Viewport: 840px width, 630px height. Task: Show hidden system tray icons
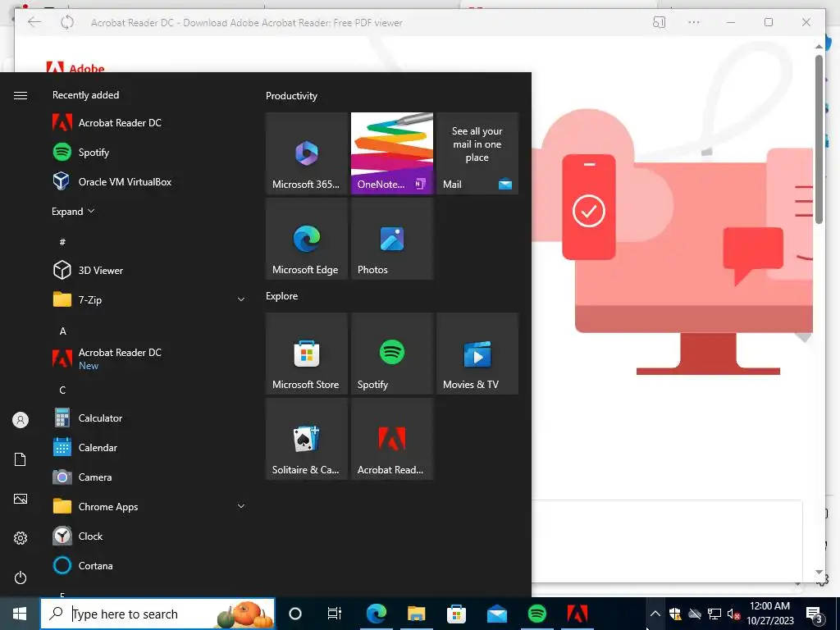(655, 614)
